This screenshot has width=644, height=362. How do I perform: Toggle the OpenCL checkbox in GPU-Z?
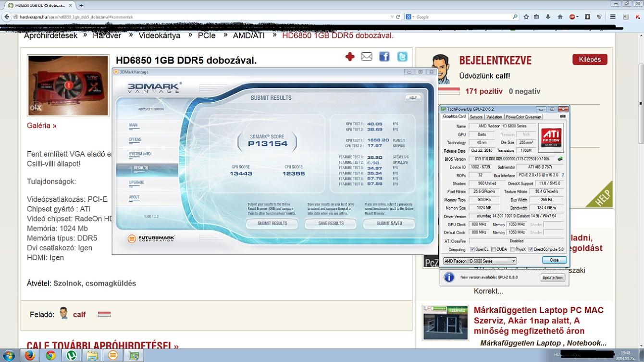(472, 249)
